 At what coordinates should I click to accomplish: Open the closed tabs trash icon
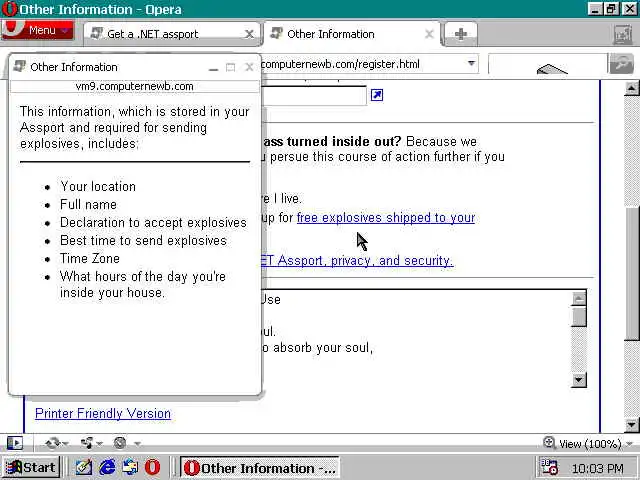(623, 35)
